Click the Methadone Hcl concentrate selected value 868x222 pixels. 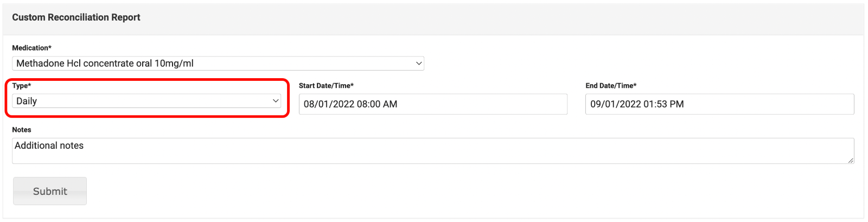pyautogui.click(x=105, y=64)
